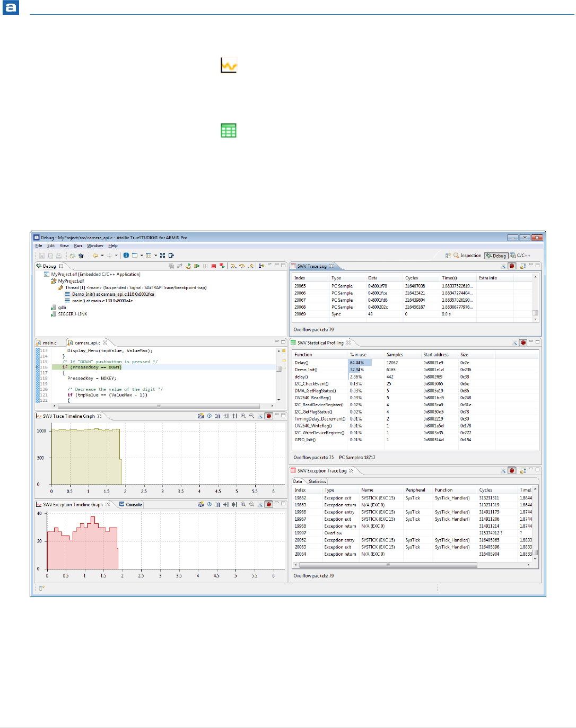576x728 pixels.
Task: Open the Window menu
Action: pos(95,245)
